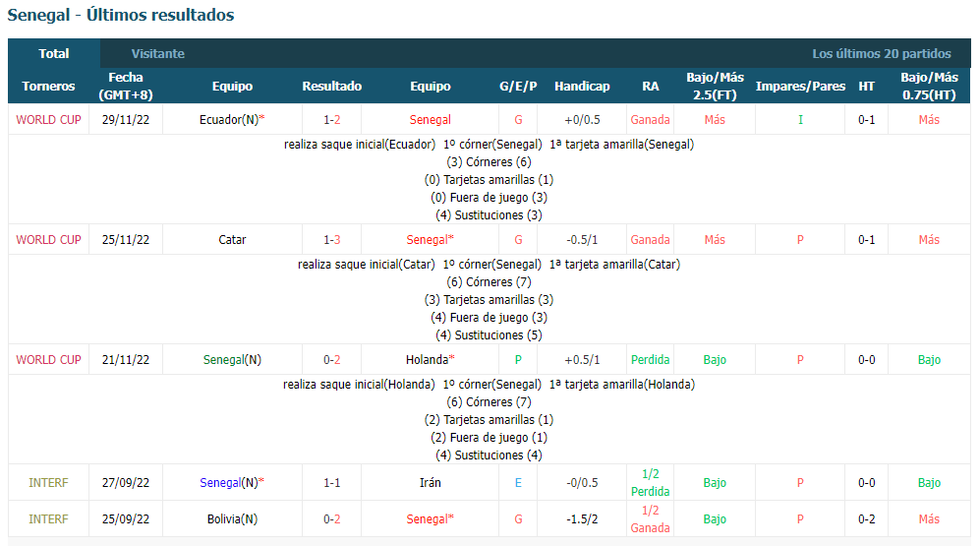Click the handicap value -0/0.5
The height and width of the screenshot is (546, 980).
582,483
